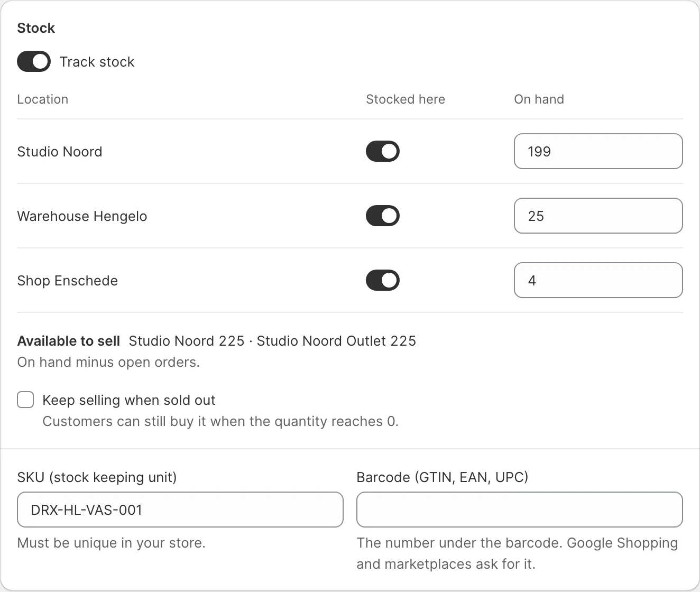
Task: Click 'On hand minus open orders.' helper text
Action: (108, 362)
